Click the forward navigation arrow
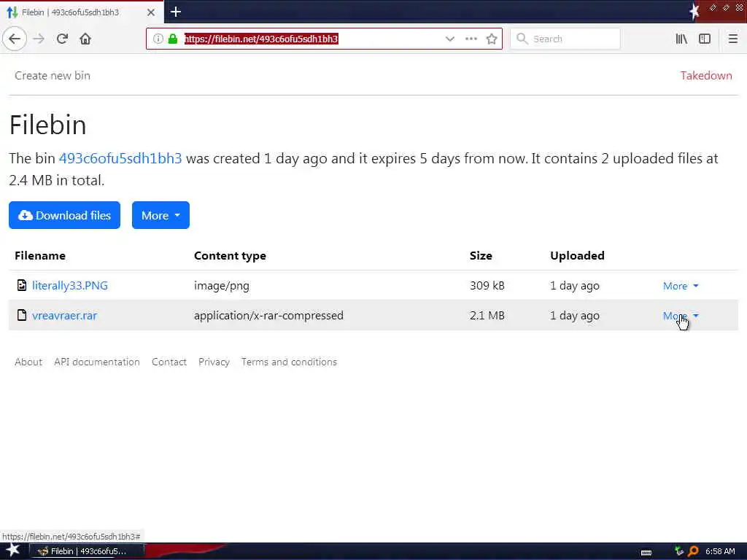 39,39
